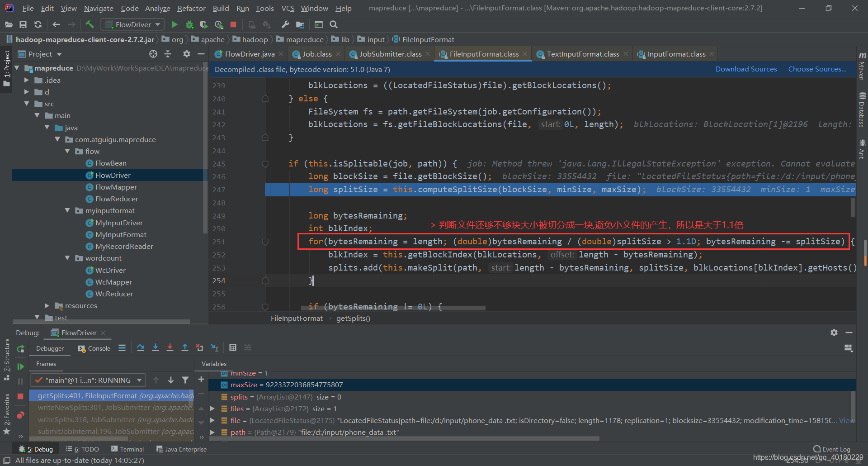Rerun FlowDriver in the Debug panel
The width and height of the screenshot is (868, 466).
point(20,349)
